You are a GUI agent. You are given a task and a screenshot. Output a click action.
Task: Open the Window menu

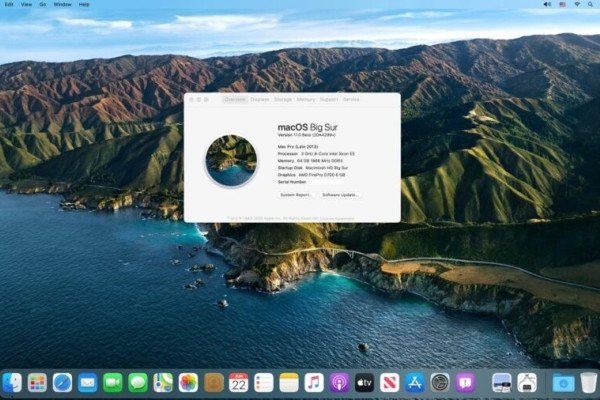(62, 5)
